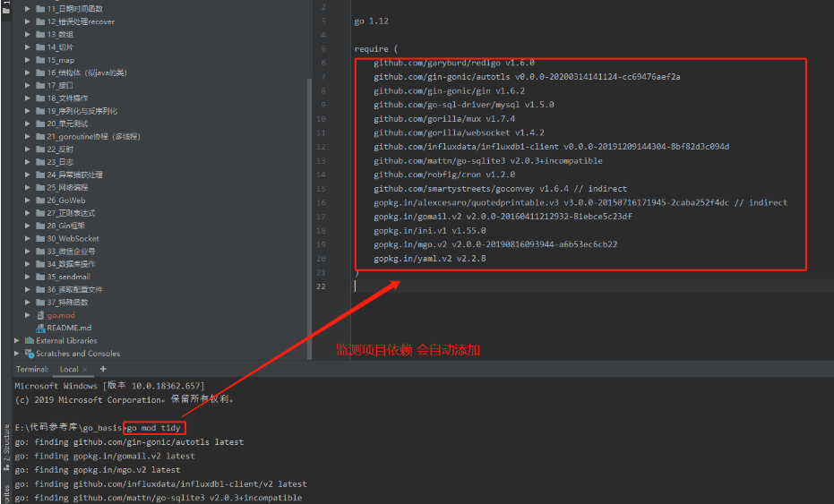Viewport: 834px width, 504px height.
Task: Expand the 20_单元测试 folder
Action: pos(27,124)
